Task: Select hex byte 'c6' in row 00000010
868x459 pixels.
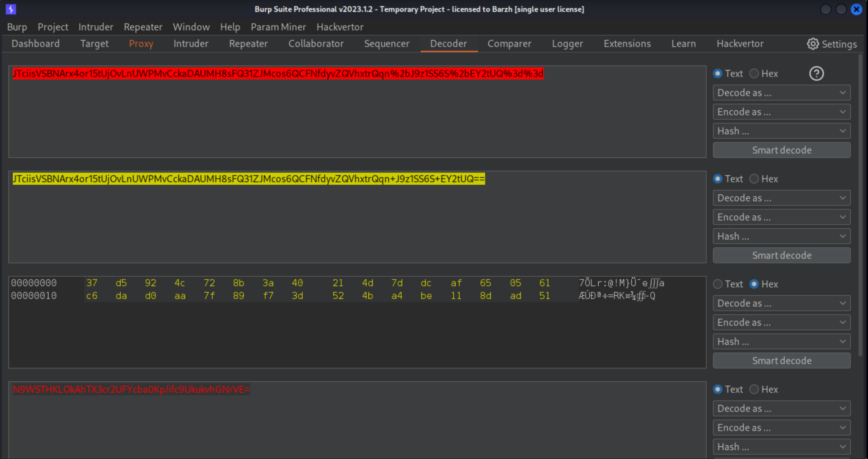Action: pyautogui.click(x=92, y=296)
